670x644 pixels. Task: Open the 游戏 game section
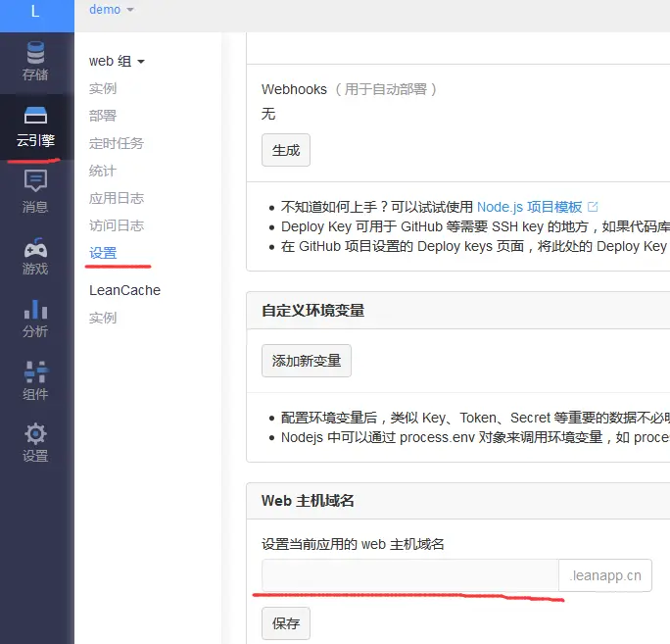point(35,256)
